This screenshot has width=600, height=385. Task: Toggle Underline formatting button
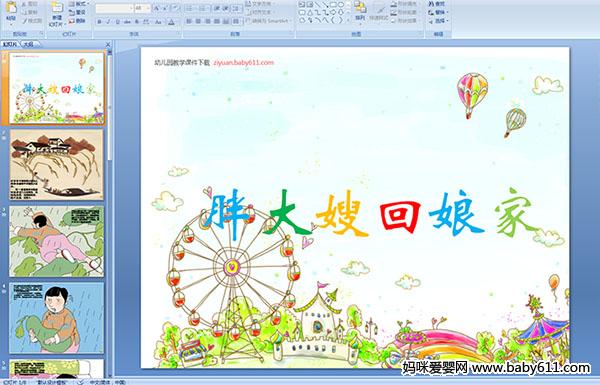point(117,22)
